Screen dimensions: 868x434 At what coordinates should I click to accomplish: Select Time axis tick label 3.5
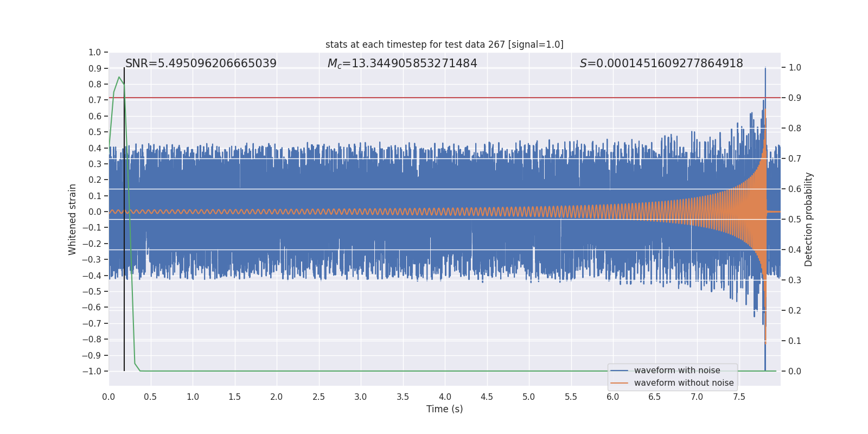(x=403, y=397)
